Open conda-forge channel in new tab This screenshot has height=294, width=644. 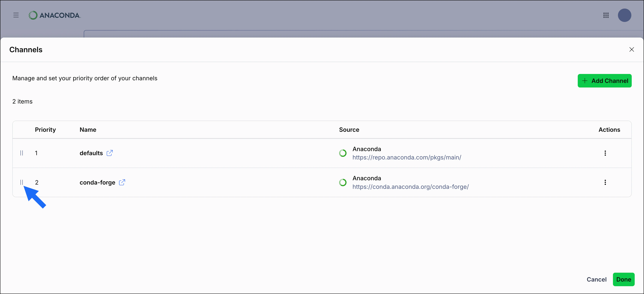coord(122,182)
